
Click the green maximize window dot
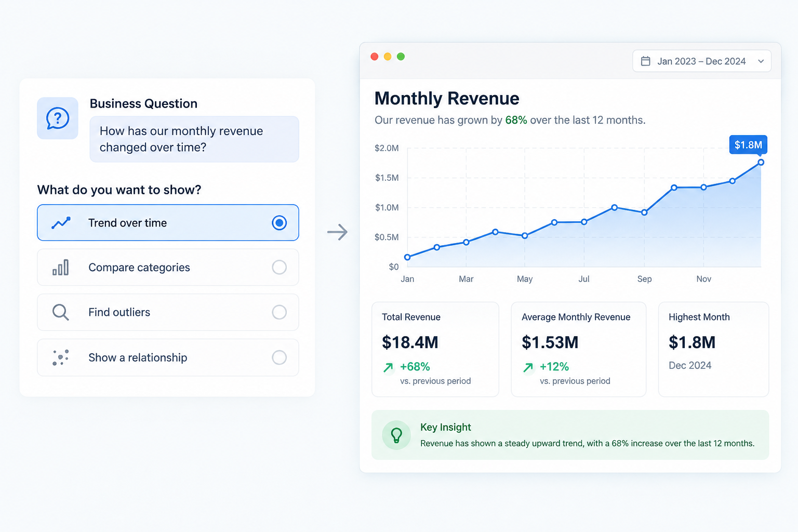pos(401,57)
